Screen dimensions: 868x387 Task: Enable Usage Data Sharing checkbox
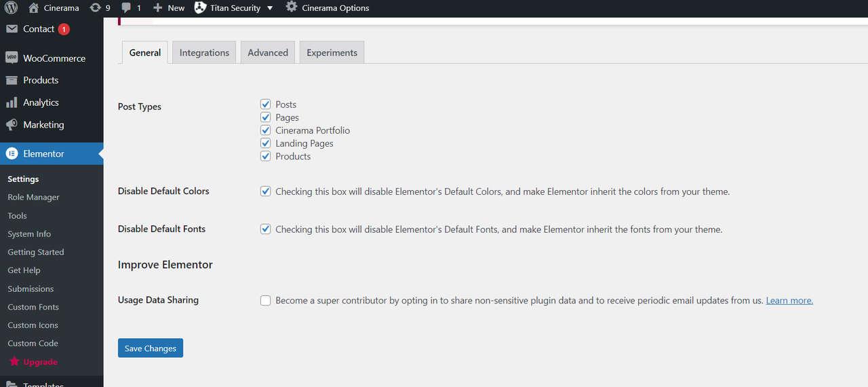266,301
